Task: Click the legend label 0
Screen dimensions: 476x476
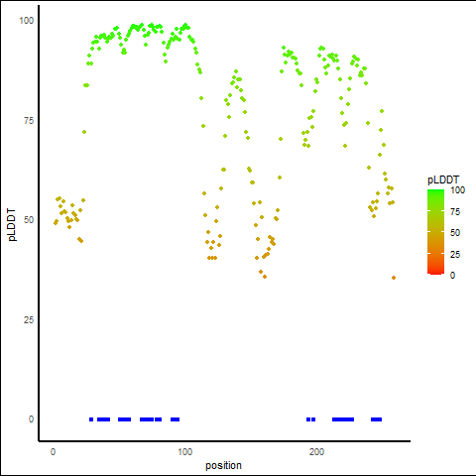Action: [x=452, y=276]
